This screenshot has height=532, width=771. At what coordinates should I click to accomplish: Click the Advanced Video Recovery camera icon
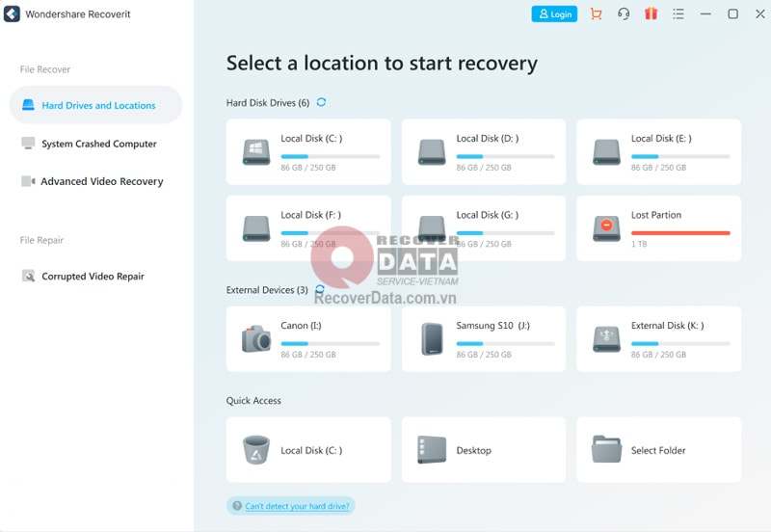[x=28, y=181]
